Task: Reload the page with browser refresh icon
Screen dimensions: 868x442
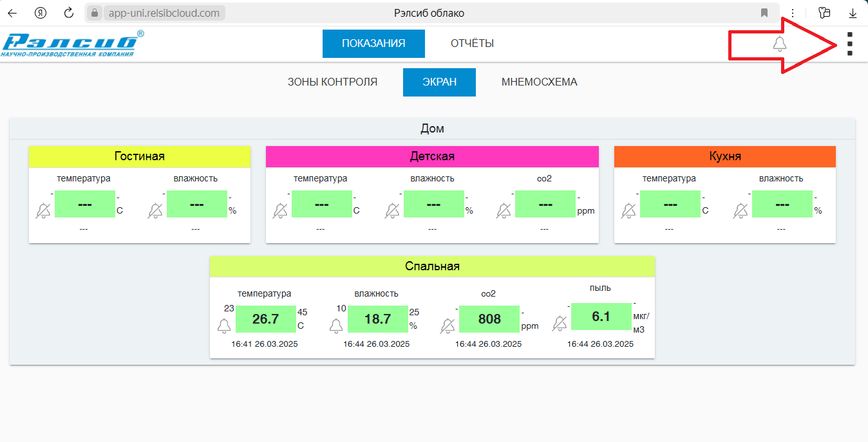Action: 69,13
